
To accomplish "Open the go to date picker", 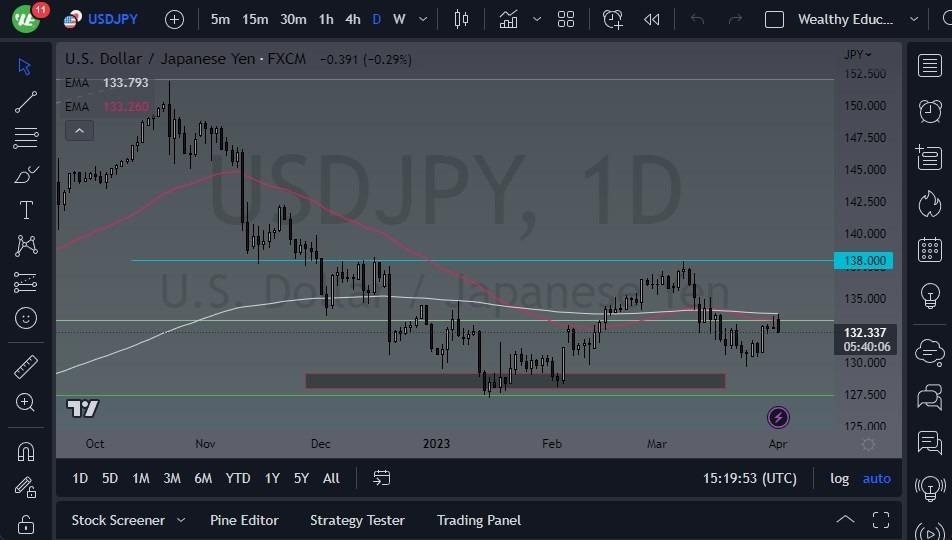I will (381, 478).
